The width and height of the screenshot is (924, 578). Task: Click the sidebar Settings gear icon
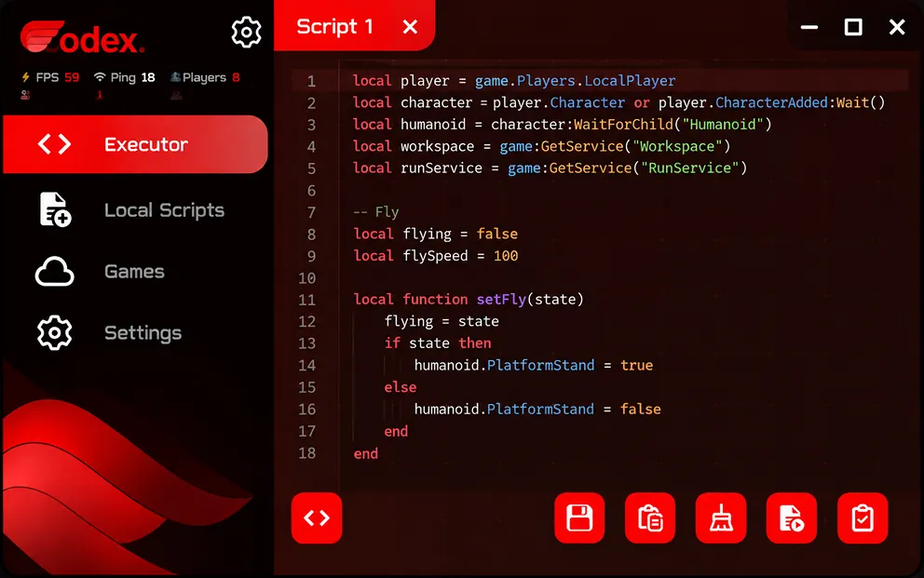click(54, 332)
